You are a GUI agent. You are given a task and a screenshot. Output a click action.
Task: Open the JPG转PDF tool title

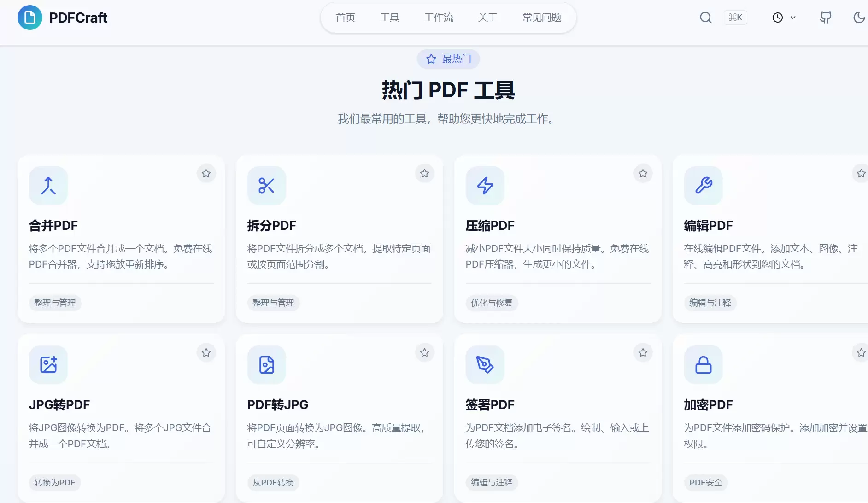coord(59,405)
